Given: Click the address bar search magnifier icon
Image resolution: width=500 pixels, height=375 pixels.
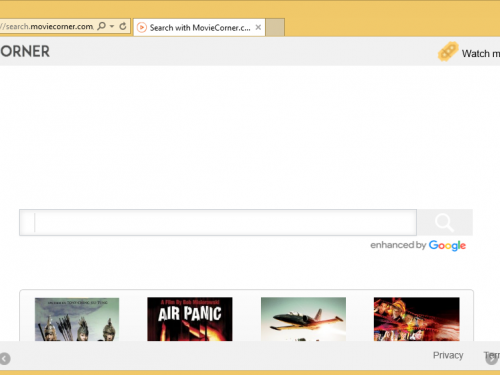Looking at the screenshot, I should (x=101, y=26).
